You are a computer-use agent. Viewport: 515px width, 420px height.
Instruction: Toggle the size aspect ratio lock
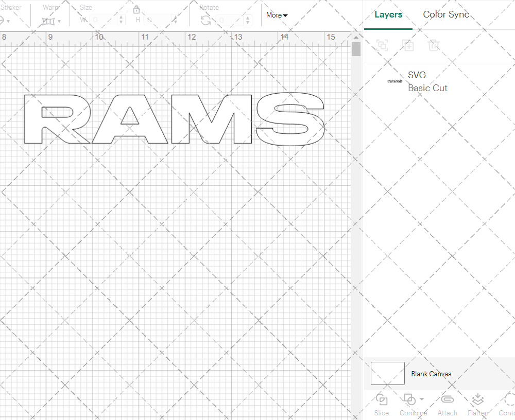pos(136,9)
